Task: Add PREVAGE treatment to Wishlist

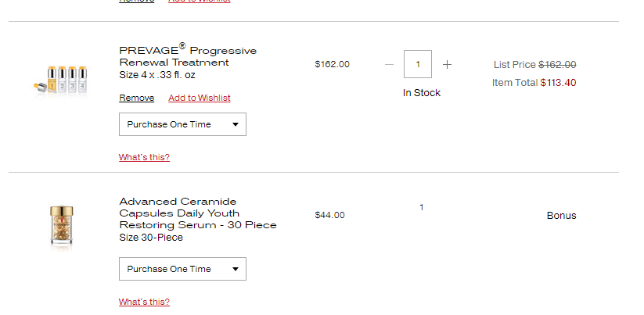Action: tap(200, 98)
